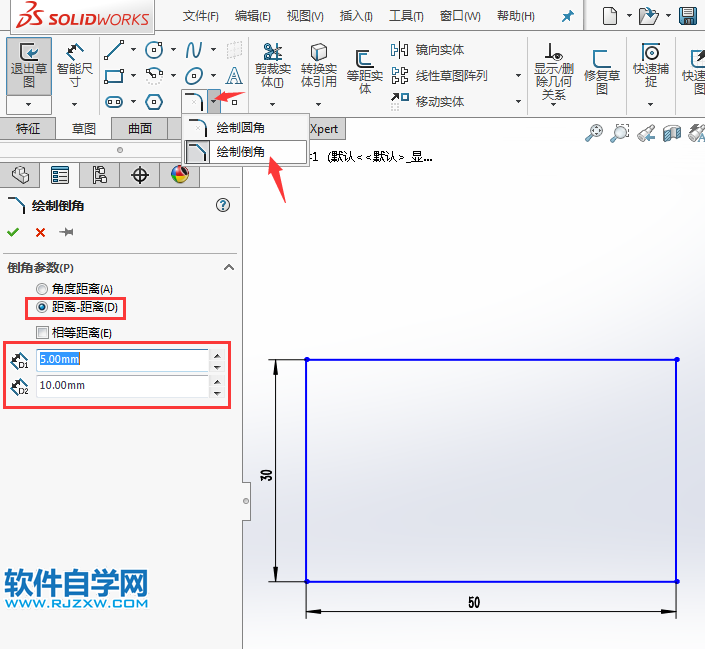
Task: Collapse the Chamfer Parameters (倒角参数) section
Action: pyautogui.click(x=229, y=268)
